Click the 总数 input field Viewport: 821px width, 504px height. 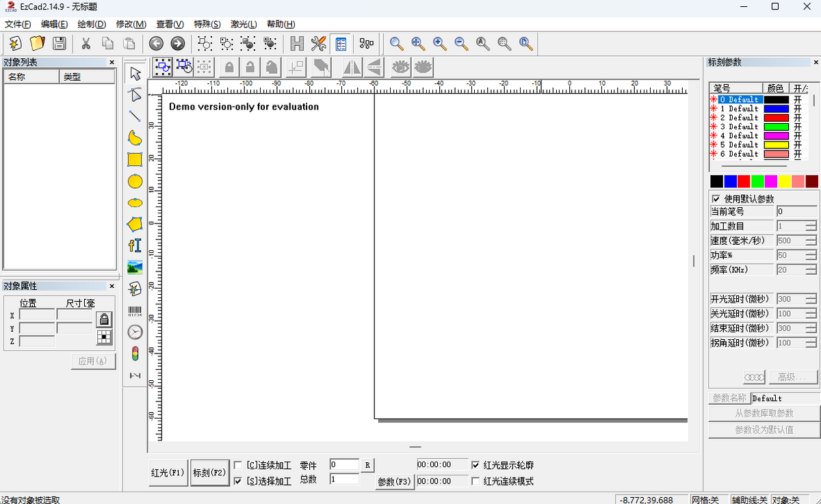[x=344, y=479]
